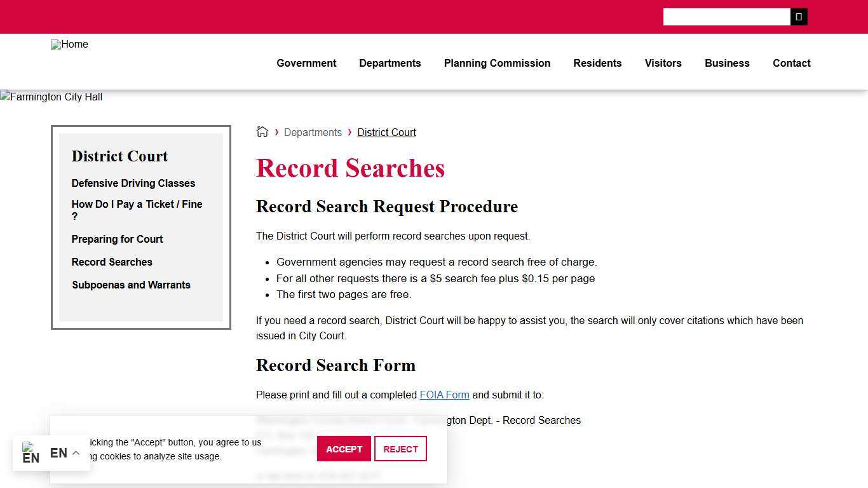This screenshot has width=868, height=488.
Task: Open the Departments menu in the navigation bar
Action: coord(390,63)
